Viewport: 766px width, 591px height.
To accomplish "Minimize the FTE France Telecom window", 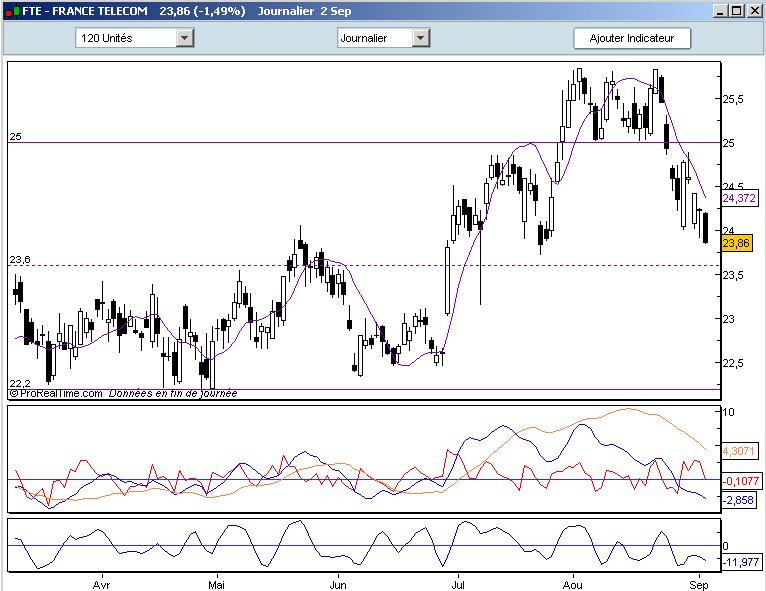I will point(720,11).
